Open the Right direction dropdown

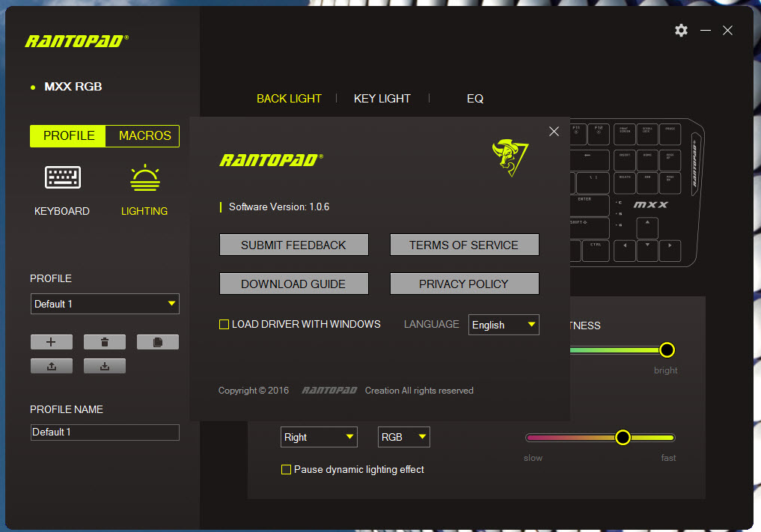[319, 437]
